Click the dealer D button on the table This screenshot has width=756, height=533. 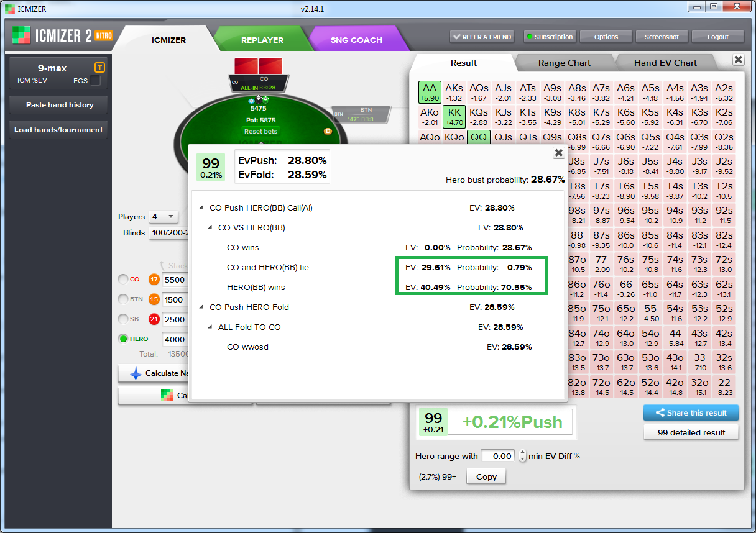328,131
